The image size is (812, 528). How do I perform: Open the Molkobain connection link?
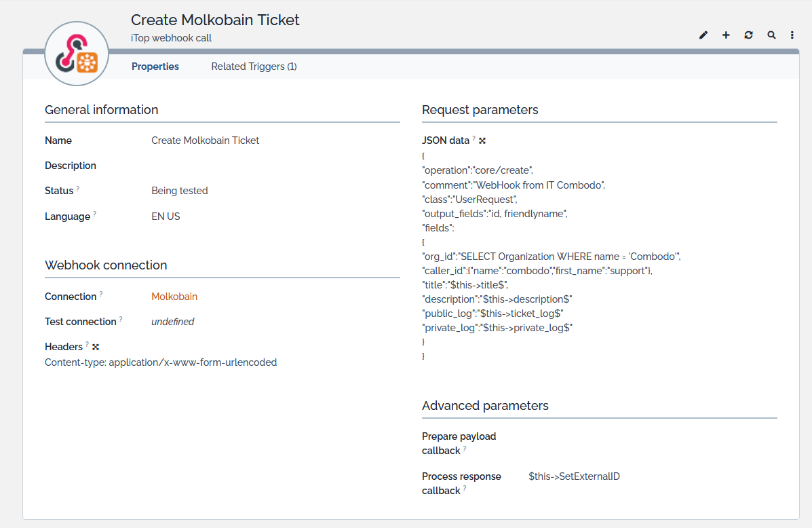174,297
